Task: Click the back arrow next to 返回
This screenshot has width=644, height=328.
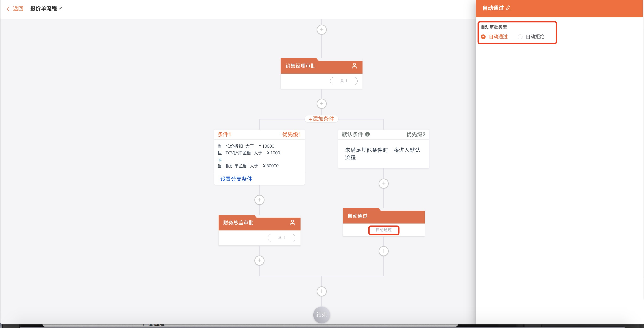Action: tap(8, 9)
